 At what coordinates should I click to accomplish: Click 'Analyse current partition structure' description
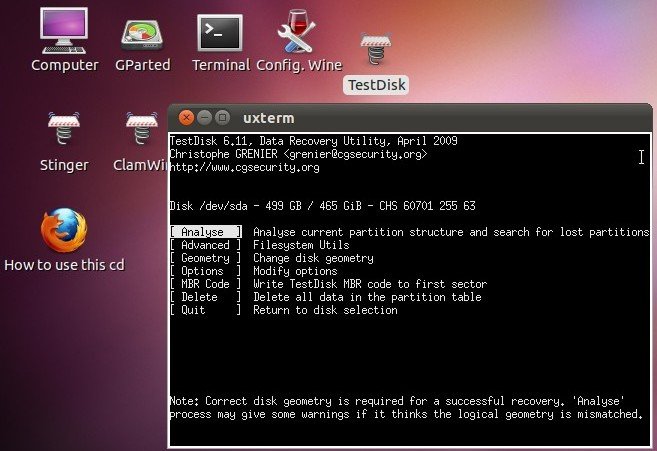(451, 232)
